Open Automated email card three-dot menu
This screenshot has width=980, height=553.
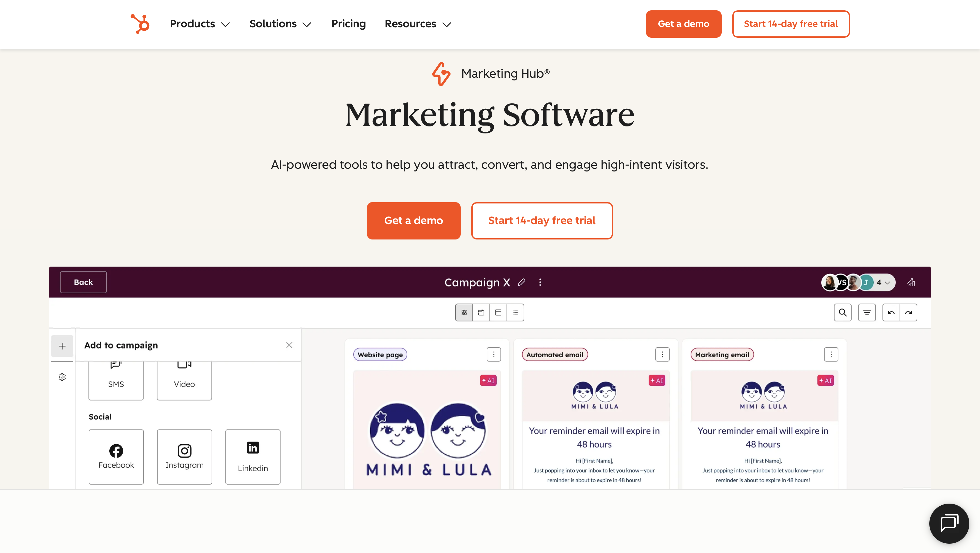[x=662, y=354]
